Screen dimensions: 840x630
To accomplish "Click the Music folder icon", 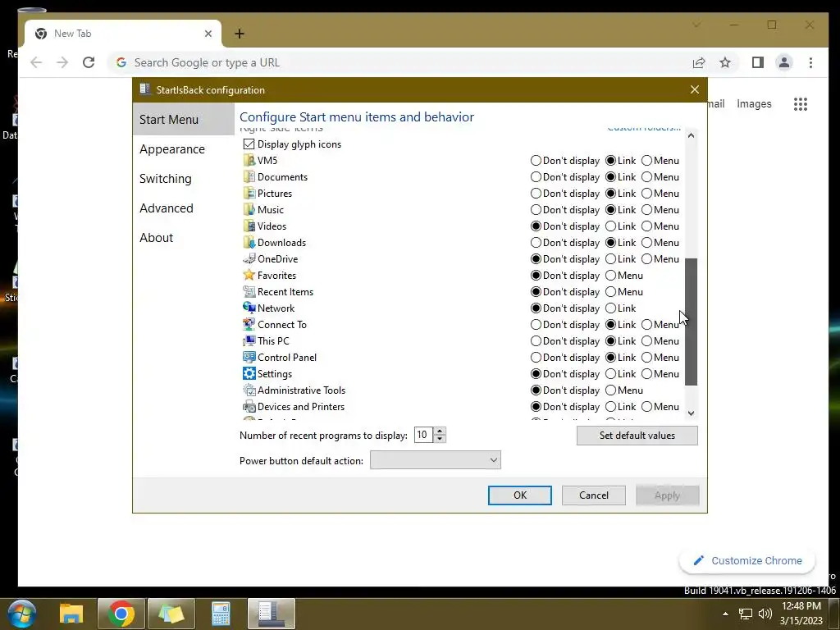I will coord(249,209).
